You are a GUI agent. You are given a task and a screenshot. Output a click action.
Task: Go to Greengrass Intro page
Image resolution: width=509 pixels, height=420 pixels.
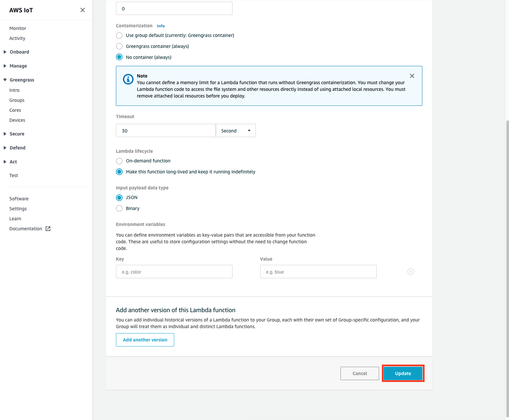pyautogui.click(x=14, y=90)
